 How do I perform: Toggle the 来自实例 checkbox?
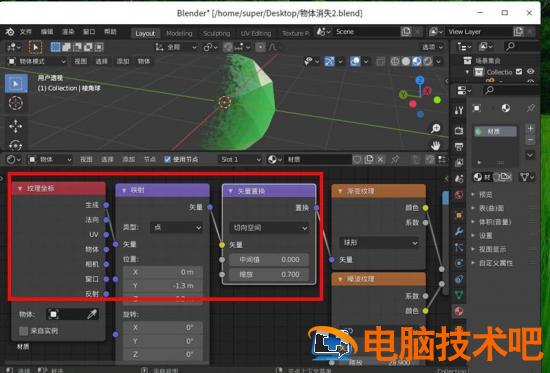(x=24, y=331)
